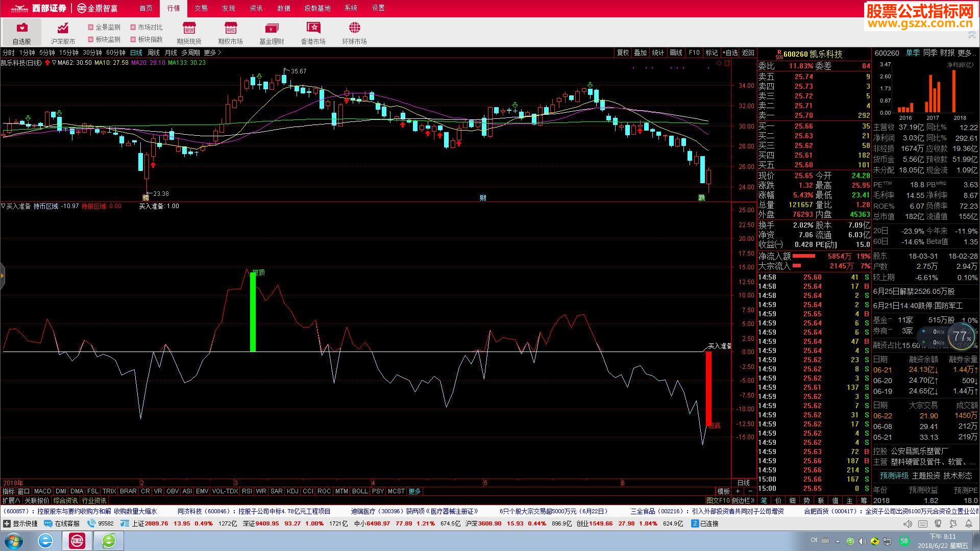This screenshot has width=980, height=551.
Task: Click the 77% floating speed widget
Action: click(x=962, y=336)
